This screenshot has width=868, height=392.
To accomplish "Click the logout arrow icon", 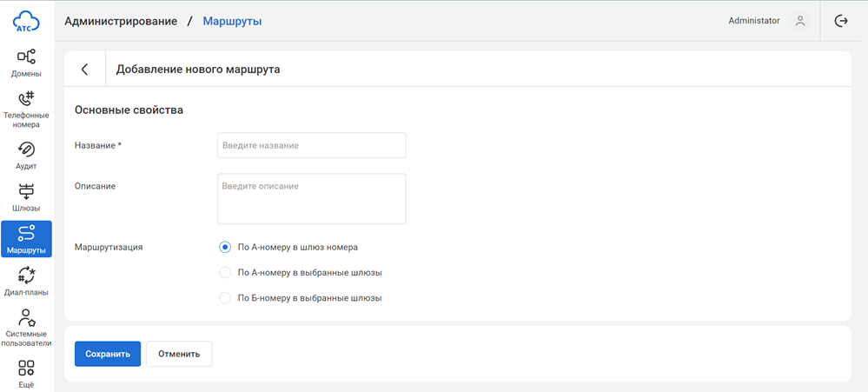I will click(840, 21).
